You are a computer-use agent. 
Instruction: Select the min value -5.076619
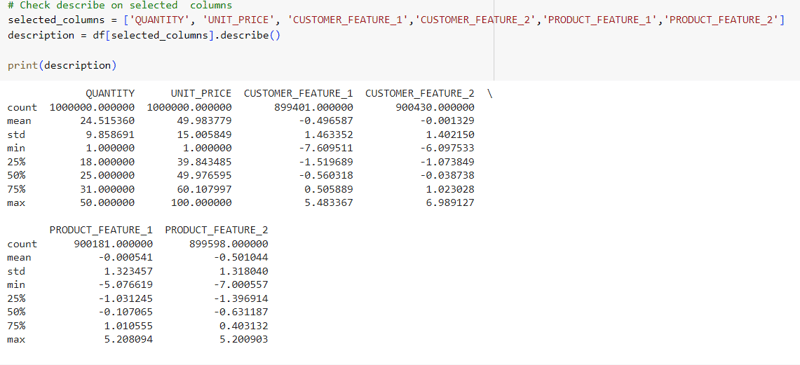tap(126, 285)
